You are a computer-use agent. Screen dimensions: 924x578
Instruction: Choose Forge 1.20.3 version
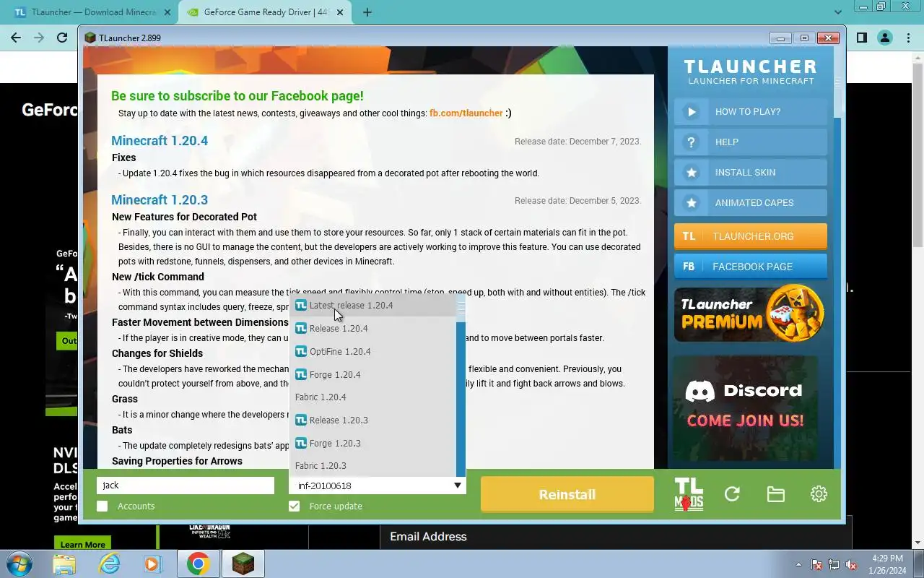[x=373, y=444]
